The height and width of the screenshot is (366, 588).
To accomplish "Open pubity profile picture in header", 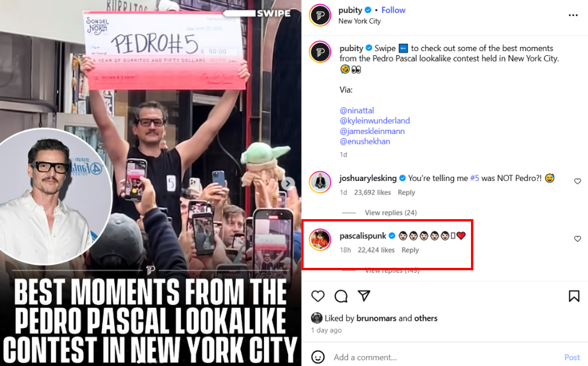I will (x=320, y=15).
